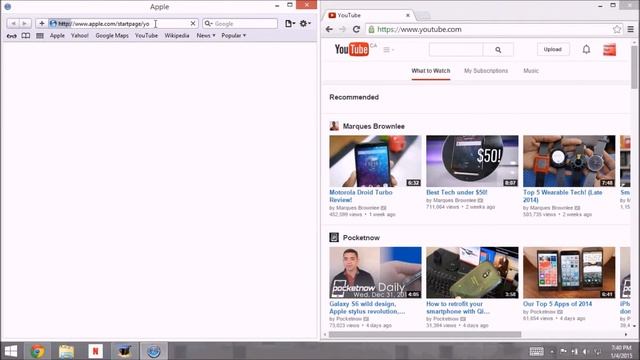Open Motorola Droid Turbo Review thumbnail
The height and width of the screenshot is (360, 640).
coord(375,161)
